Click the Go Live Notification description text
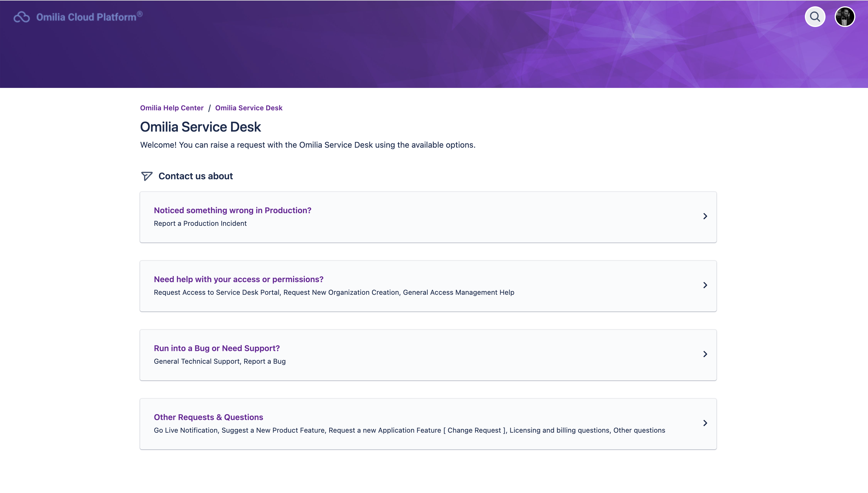The image size is (868, 493). tap(186, 430)
